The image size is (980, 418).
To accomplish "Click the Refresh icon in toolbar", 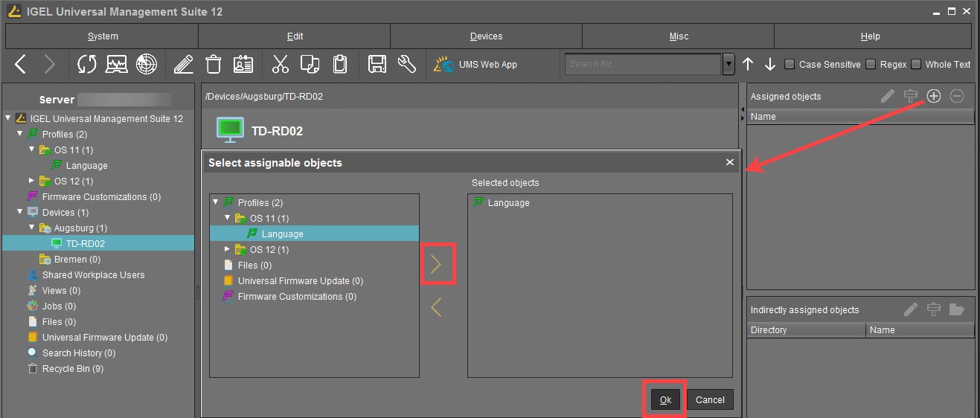I will [87, 65].
